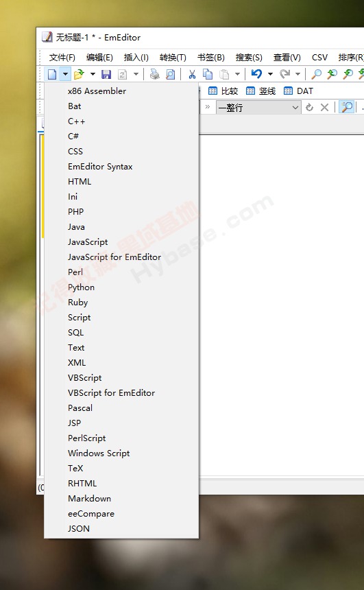Open the 转换(T) menu
Viewport: 364px width, 590px height.
[x=173, y=58]
